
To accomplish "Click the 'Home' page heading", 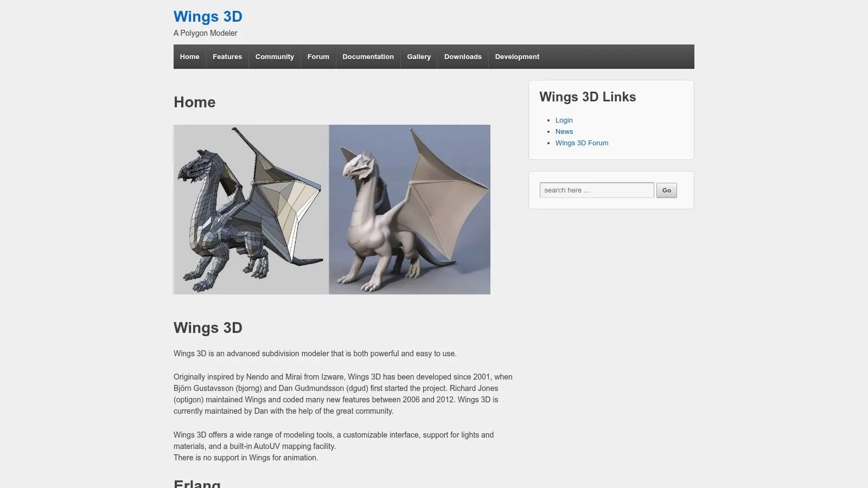I will (194, 102).
